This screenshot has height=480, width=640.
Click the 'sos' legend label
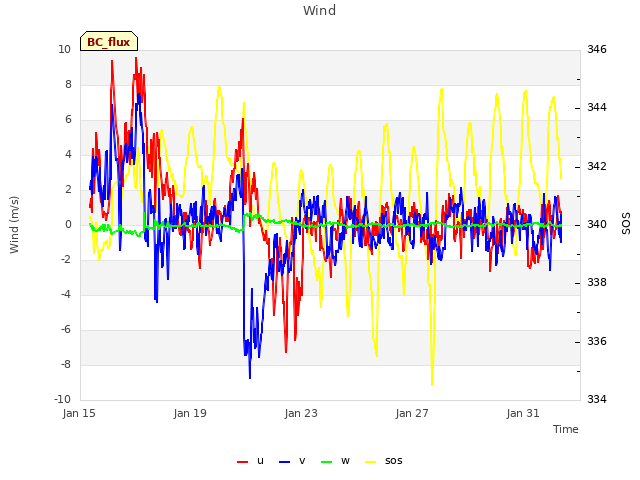393,461
